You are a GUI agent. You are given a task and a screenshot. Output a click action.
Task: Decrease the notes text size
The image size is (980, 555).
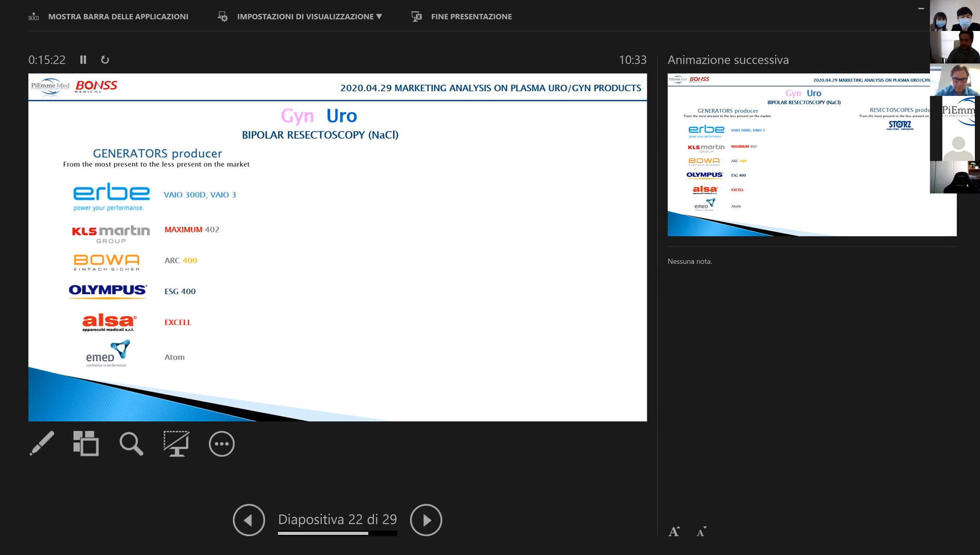701,532
